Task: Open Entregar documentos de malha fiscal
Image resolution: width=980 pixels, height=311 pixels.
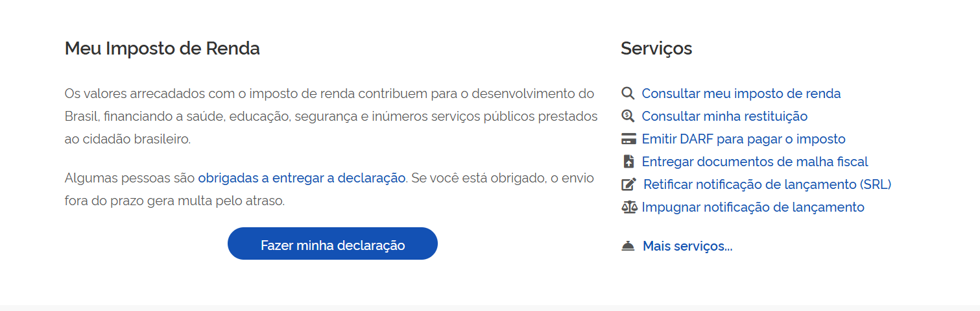Action: (754, 162)
